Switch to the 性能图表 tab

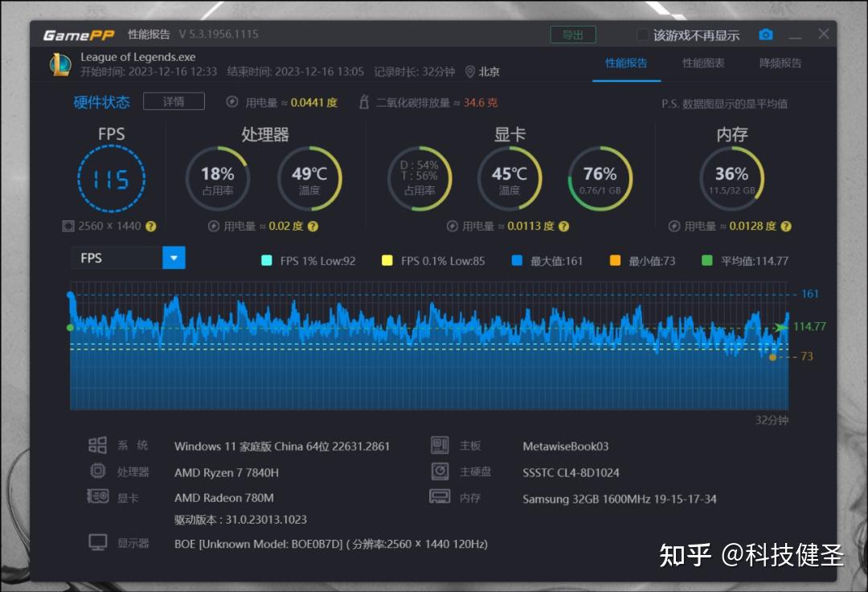click(703, 63)
